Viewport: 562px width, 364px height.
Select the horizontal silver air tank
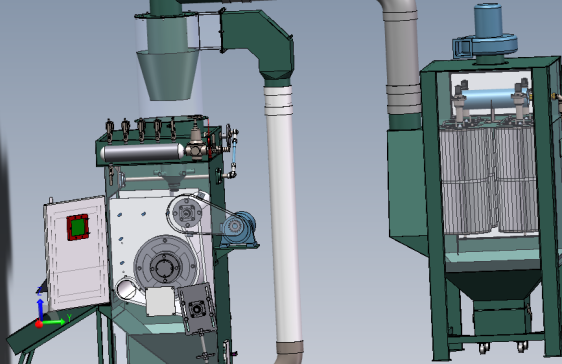142,152
